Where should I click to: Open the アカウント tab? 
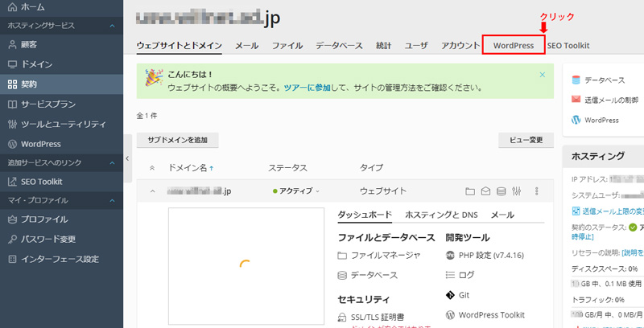pos(460,46)
